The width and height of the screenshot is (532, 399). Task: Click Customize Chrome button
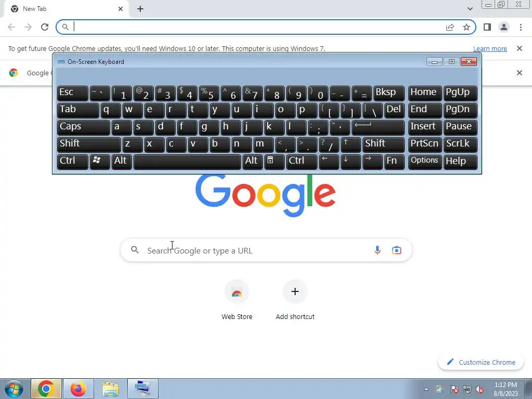click(x=481, y=362)
